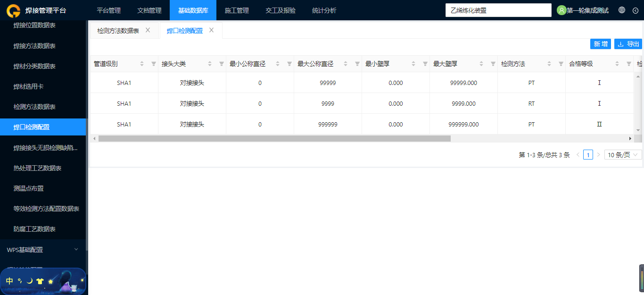Click the green user avatar icon
This screenshot has width=644, height=295.
[x=561, y=10]
